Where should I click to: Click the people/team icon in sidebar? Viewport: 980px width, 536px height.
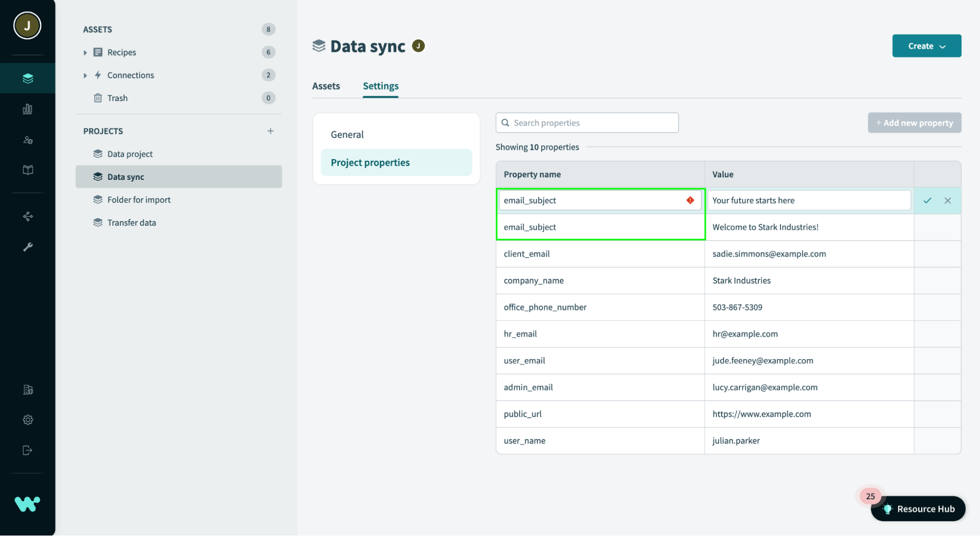click(x=28, y=140)
